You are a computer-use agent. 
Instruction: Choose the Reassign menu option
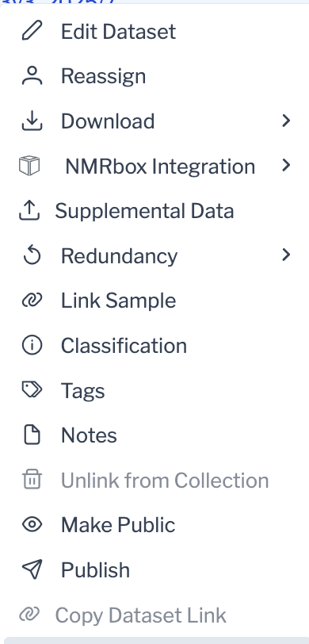pos(154,76)
